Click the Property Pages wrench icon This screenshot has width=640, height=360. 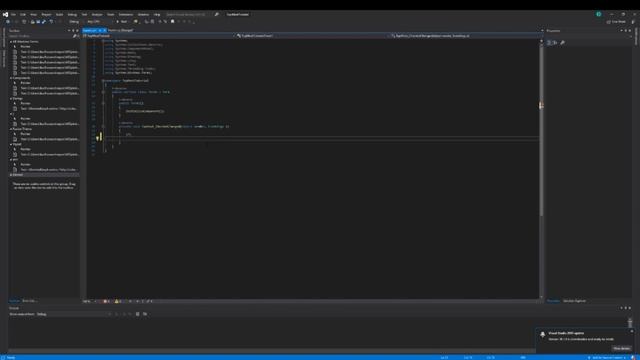click(x=562, y=42)
